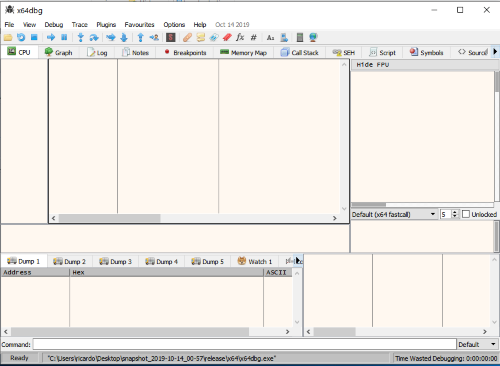The height and width of the screenshot is (366, 500).
Task: Click the ASCII column header in dump
Action: click(278, 272)
